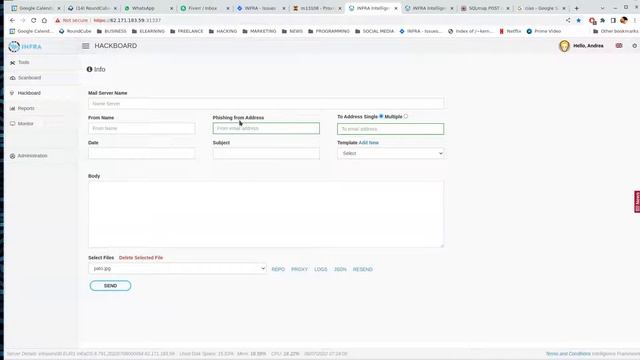Click the Delete Selected File link

141,258
